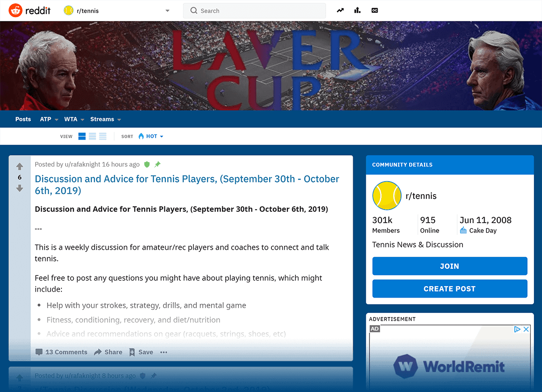
Task: Open the AdChoices icon on advertisement
Action: [x=518, y=329]
